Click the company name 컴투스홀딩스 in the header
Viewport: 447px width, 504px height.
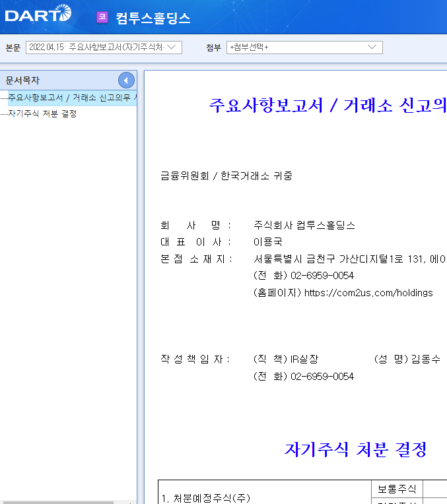[x=153, y=18]
